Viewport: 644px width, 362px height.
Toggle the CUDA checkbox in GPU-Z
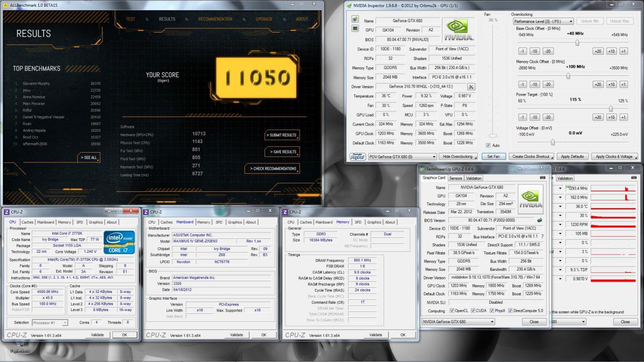(x=473, y=311)
